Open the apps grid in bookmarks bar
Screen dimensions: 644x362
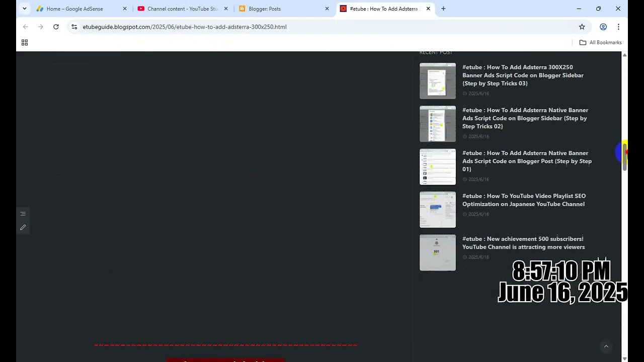[25, 42]
